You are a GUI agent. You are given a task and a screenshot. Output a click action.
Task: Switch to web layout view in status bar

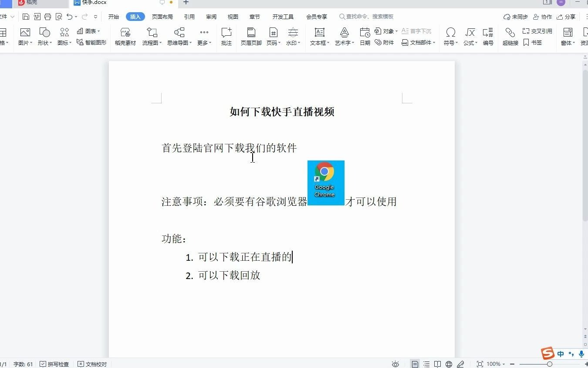point(449,364)
